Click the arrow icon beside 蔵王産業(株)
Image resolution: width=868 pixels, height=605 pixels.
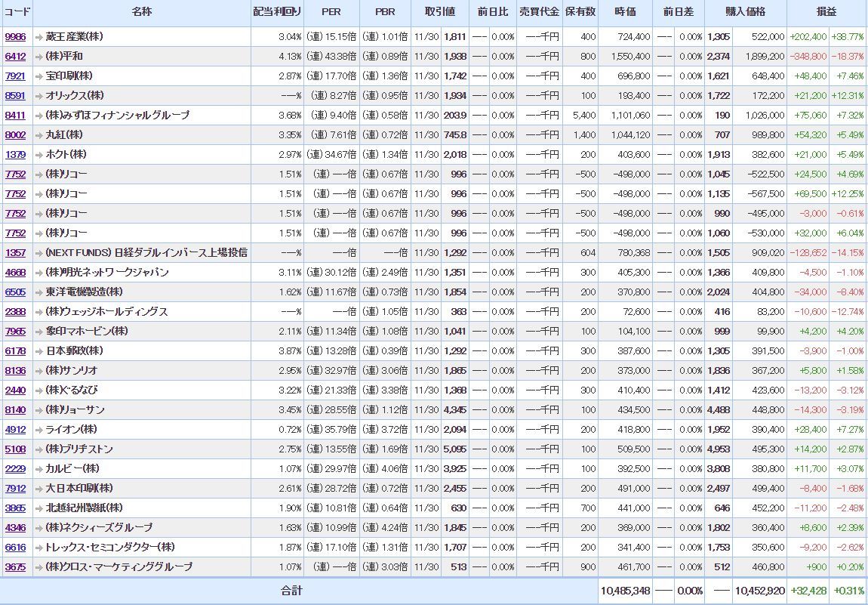(x=39, y=37)
